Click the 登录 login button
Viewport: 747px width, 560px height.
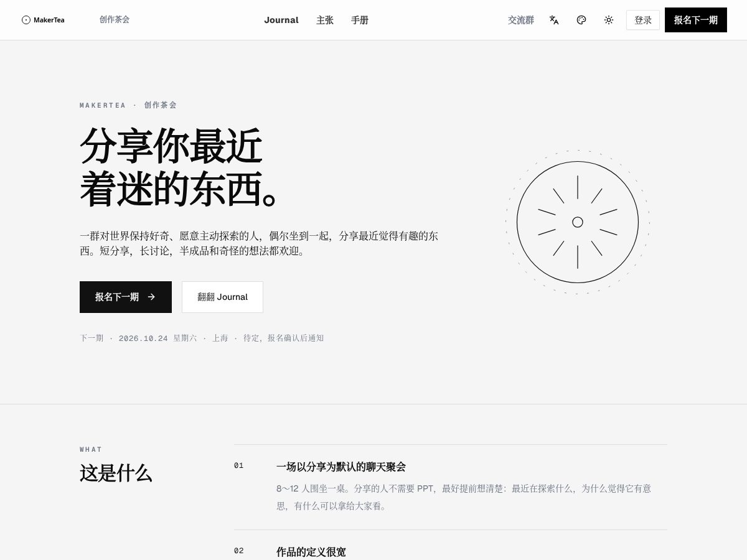click(x=643, y=20)
